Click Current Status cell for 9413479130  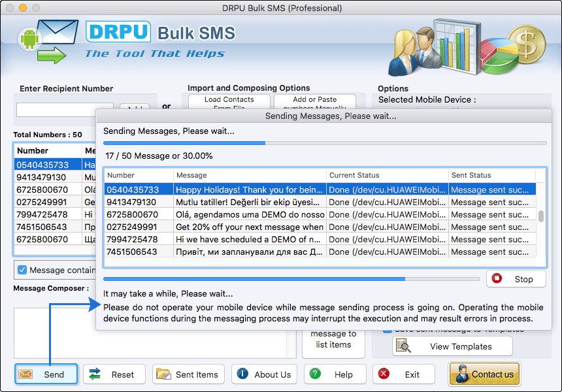(x=387, y=202)
